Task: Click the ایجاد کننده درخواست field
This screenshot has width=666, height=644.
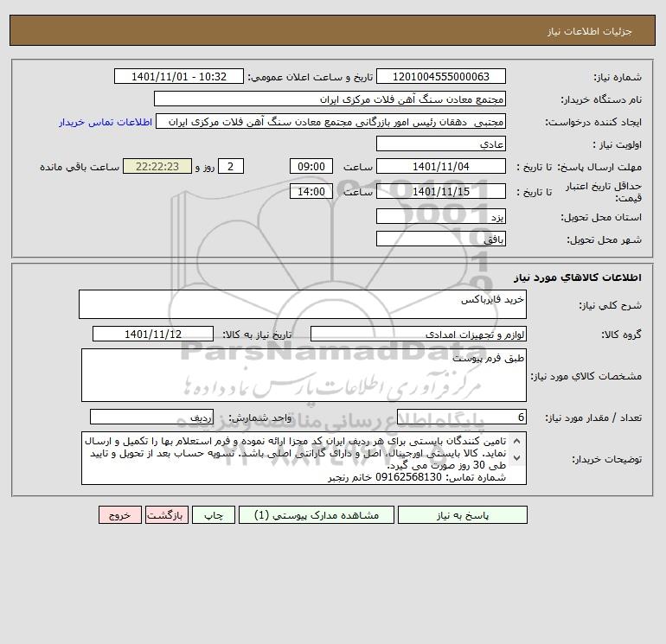Action: click(x=331, y=121)
